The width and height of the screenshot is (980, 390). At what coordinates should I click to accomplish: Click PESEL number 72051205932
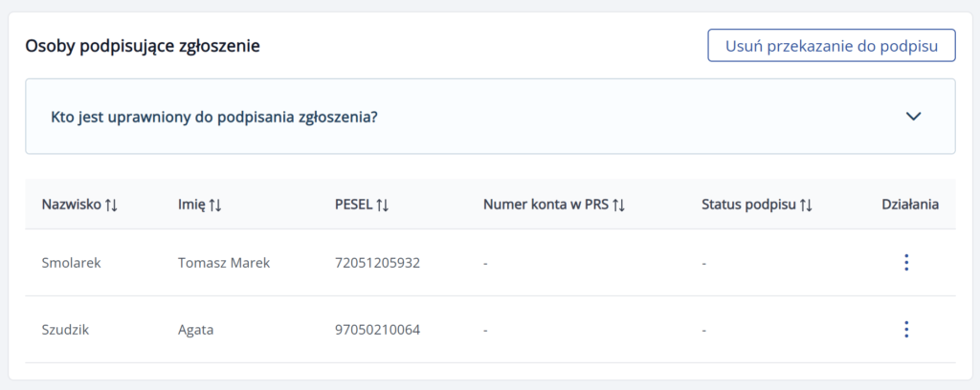(x=377, y=263)
